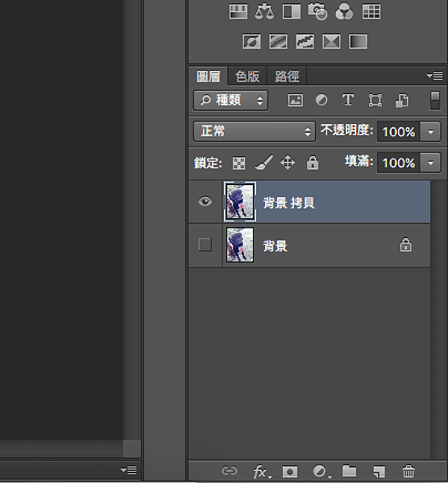Add a layer mask
The height and width of the screenshot is (483, 448).
click(x=290, y=471)
